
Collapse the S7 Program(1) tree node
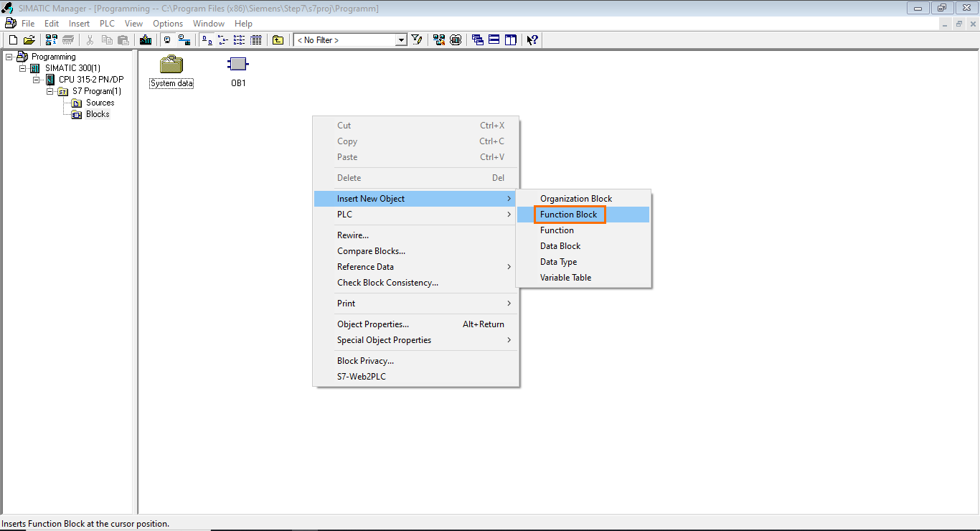(50, 91)
